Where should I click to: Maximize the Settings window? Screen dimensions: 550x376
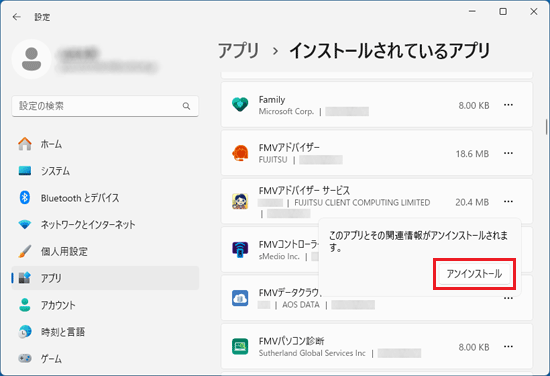pyautogui.click(x=503, y=12)
